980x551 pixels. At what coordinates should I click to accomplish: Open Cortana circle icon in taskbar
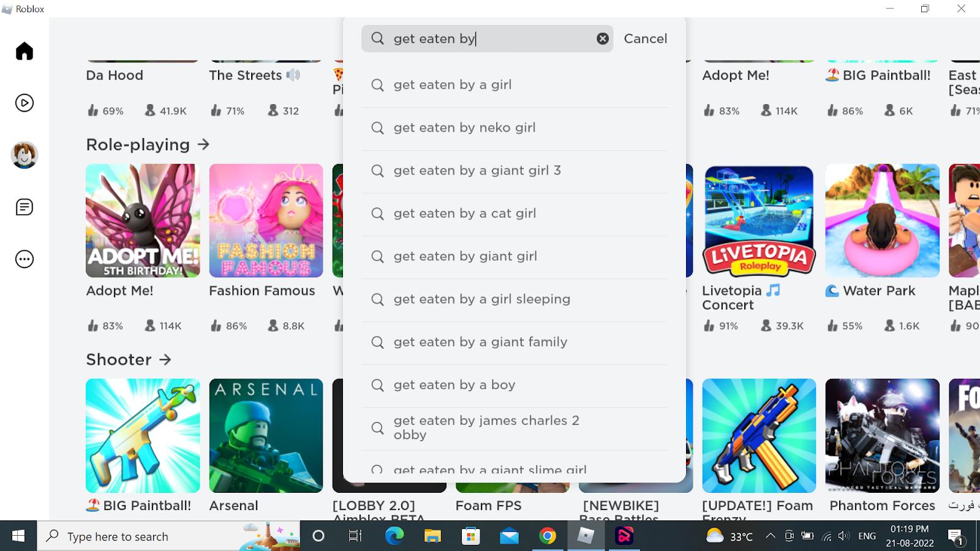tap(318, 536)
